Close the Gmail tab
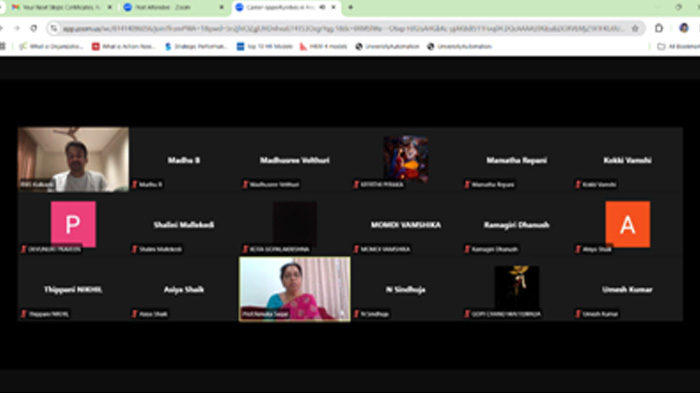Viewport: 700px width, 393px height. (x=109, y=7)
